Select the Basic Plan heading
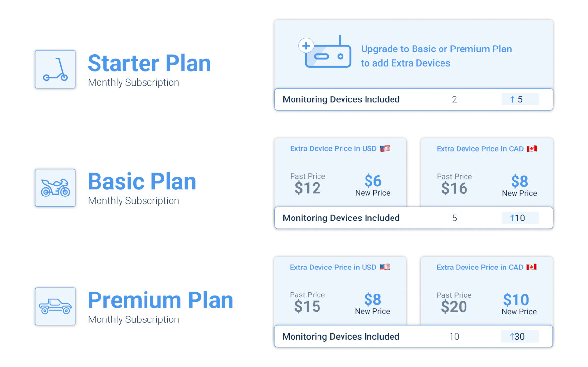 pyautogui.click(x=142, y=182)
